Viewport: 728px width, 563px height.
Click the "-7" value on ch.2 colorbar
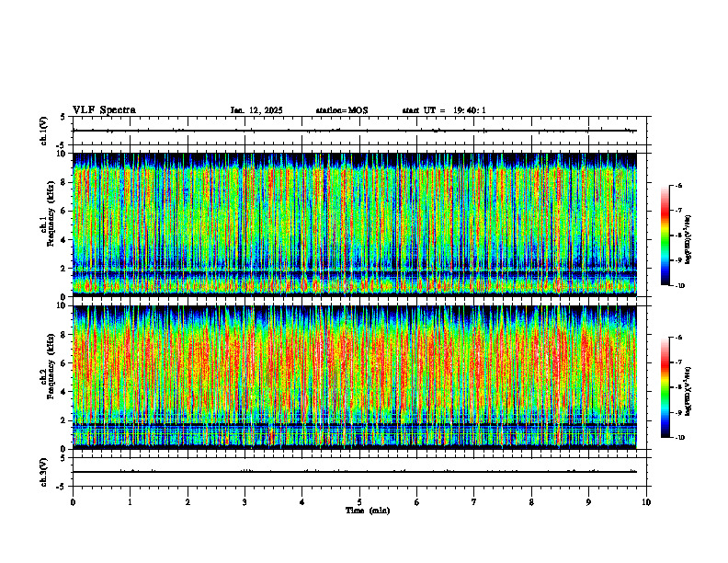(x=678, y=362)
